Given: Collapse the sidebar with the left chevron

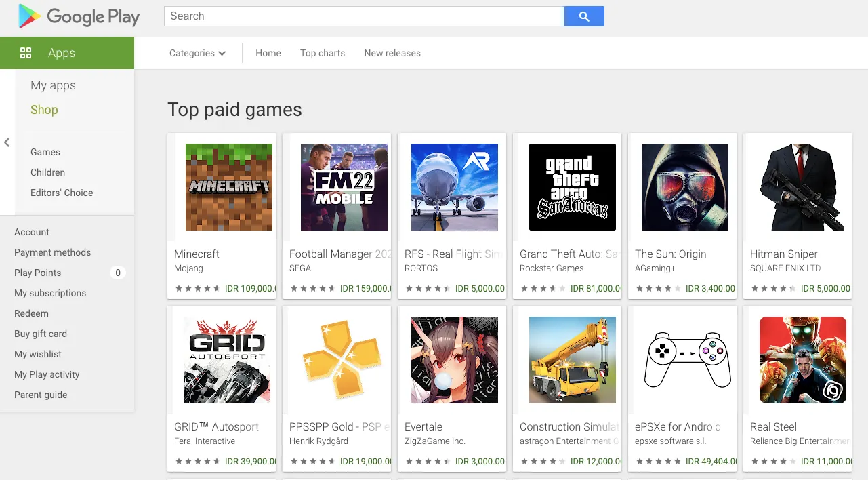Looking at the screenshot, I should click(x=7, y=142).
